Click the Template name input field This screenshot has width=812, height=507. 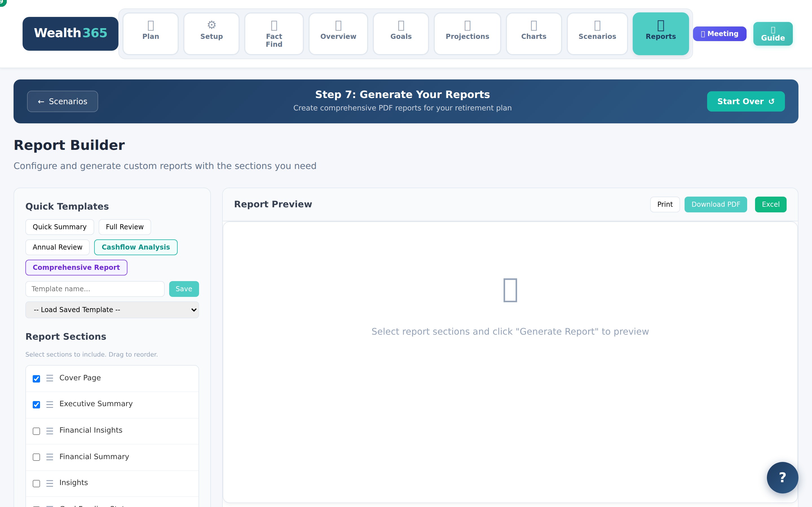point(95,289)
